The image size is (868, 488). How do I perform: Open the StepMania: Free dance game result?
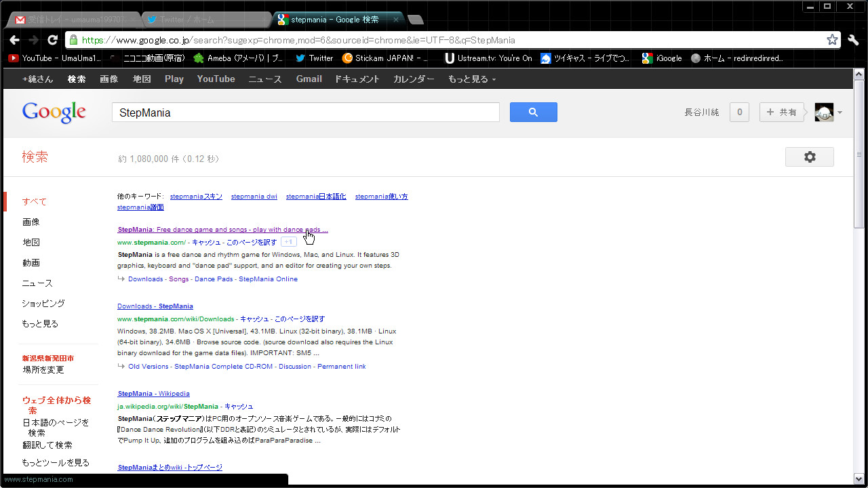[223, 230]
